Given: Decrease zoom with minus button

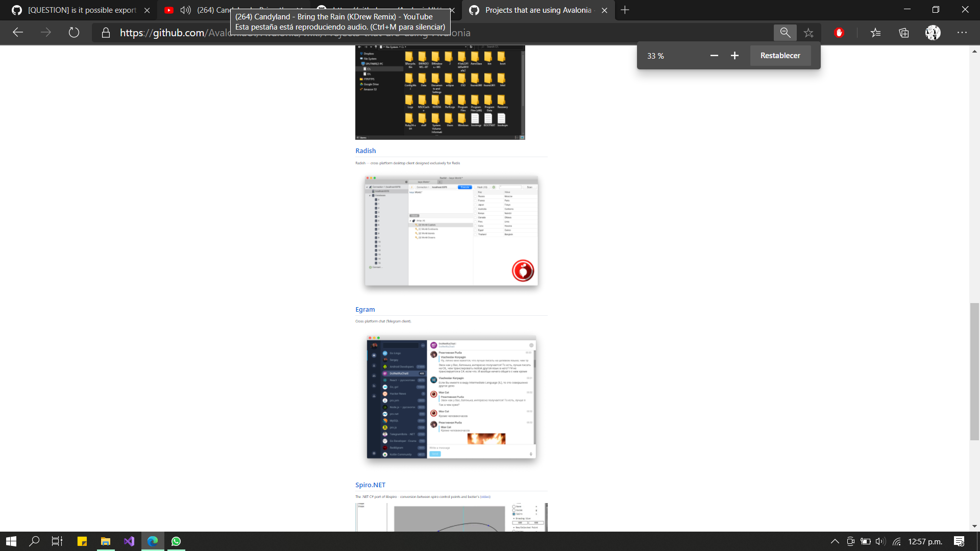Looking at the screenshot, I should [714, 56].
